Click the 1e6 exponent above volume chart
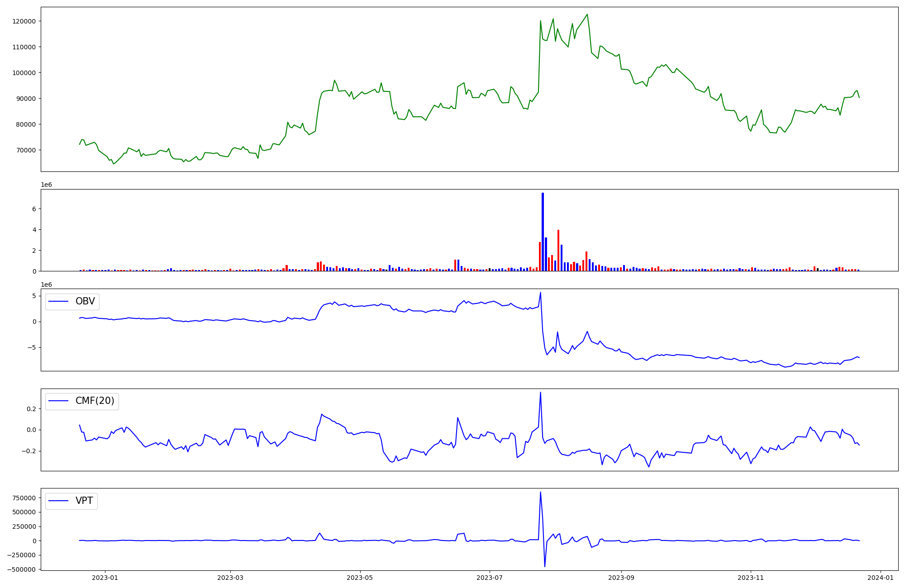 coord(46,185)
